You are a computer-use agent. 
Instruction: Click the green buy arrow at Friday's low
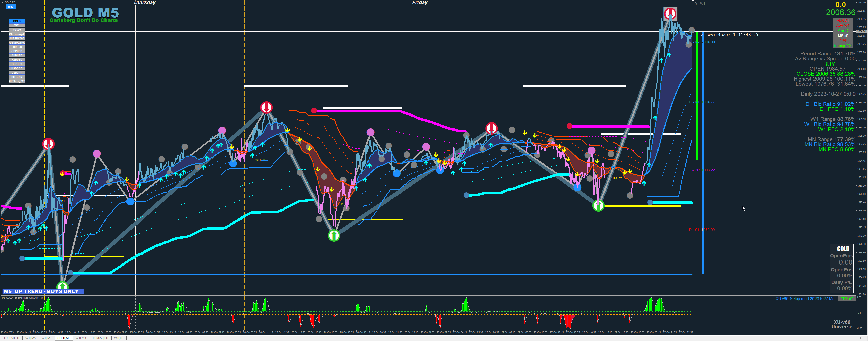pyautogui.click(x=598, y=205)
